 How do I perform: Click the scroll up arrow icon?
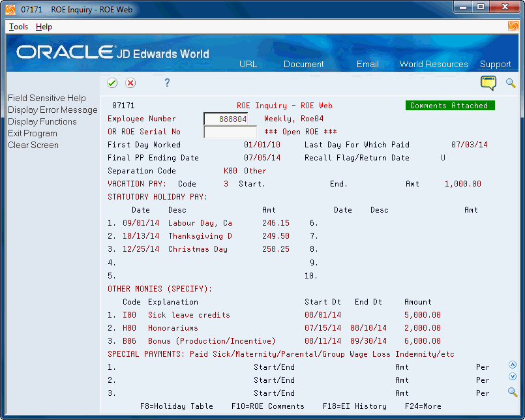click(512, 365)
